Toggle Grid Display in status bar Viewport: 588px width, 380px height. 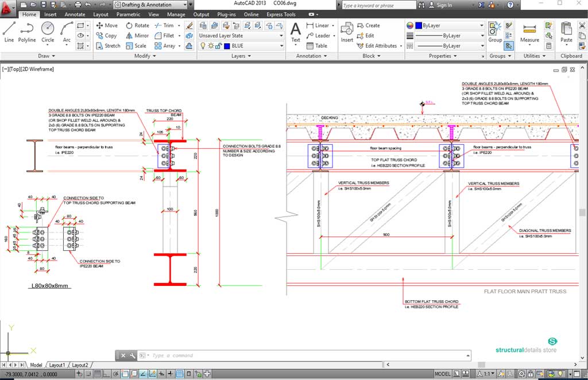pos(98,374)
